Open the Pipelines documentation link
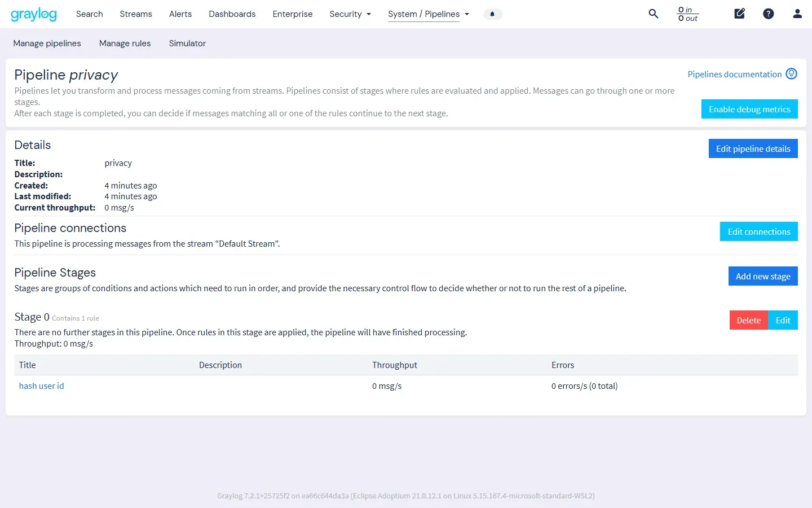 click(x=735, y=74)
